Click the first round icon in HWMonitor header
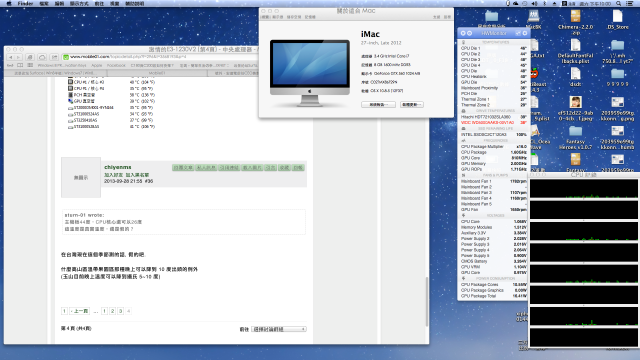This screenshot has width=640, height=360. pyautogui.click(x=463, y=33)
